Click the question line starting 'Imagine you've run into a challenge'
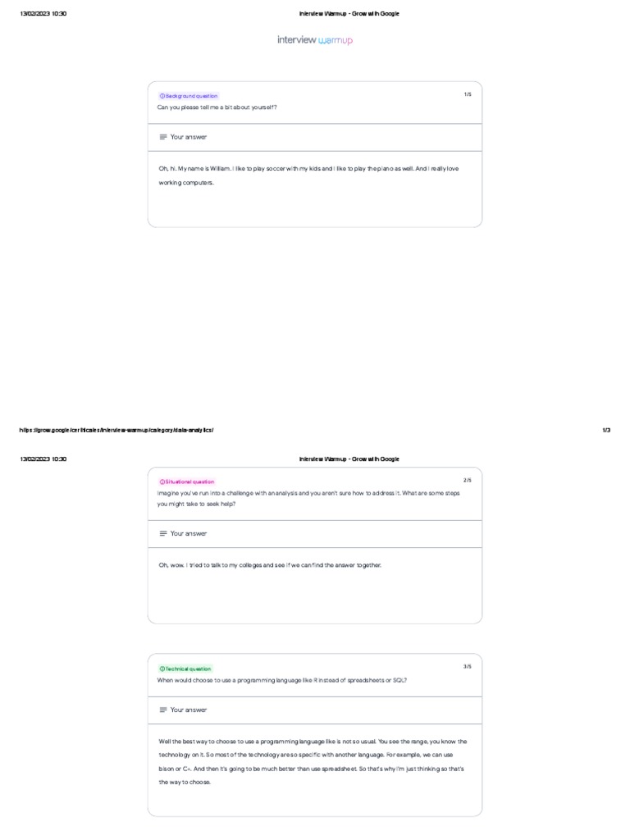This screenshot has height=840, width=630. pos(308,493)
